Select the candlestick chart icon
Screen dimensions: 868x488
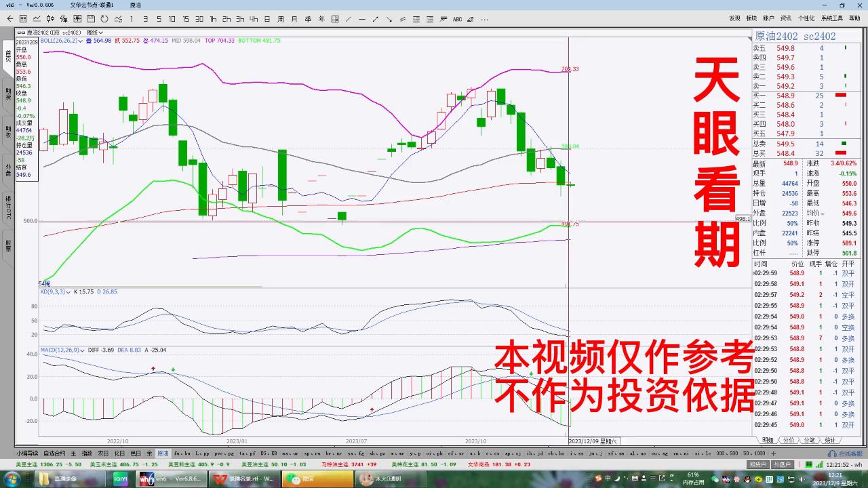50,19
